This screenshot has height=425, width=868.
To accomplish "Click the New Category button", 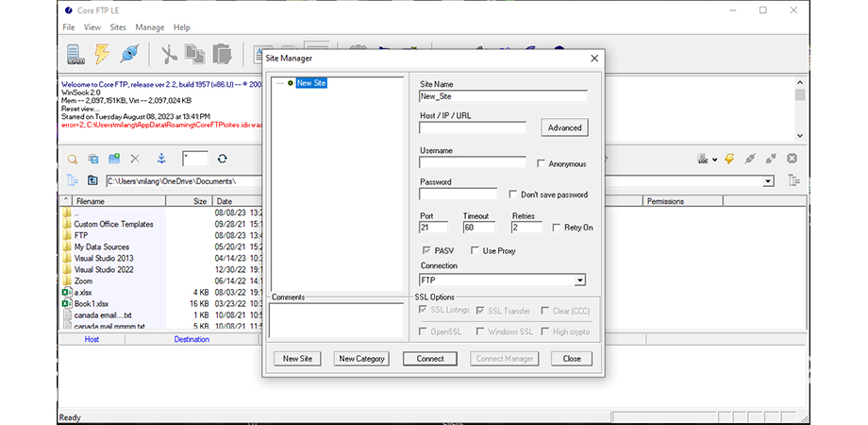I will pos(361,359).
